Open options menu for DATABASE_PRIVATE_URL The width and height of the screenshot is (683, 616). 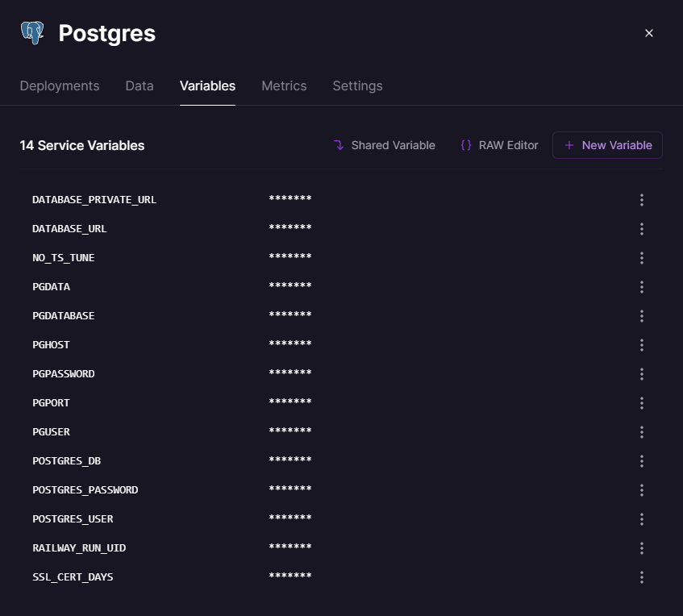click(642, 200)
